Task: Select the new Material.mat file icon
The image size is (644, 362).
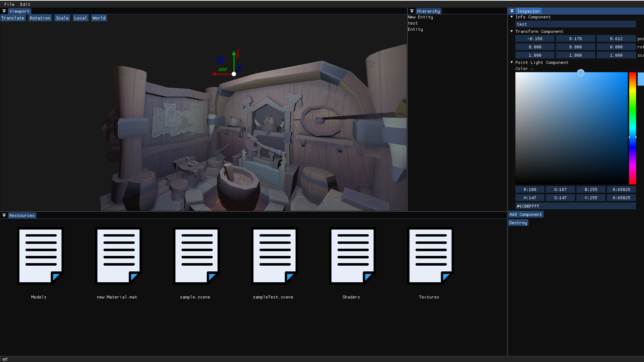Action: 118,256
